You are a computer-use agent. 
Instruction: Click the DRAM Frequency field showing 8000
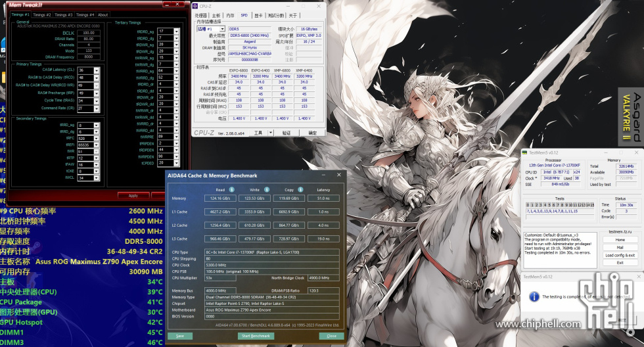click(x=89, y=57)
